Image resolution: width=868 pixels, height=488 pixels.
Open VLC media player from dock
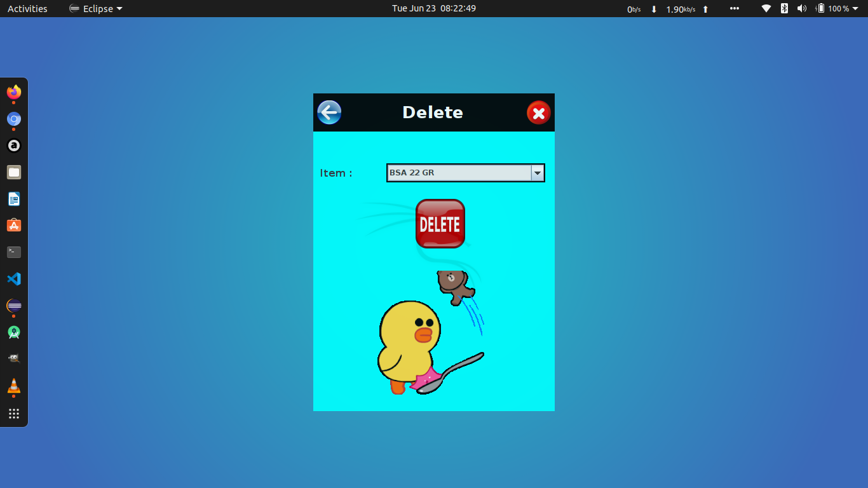14,386
